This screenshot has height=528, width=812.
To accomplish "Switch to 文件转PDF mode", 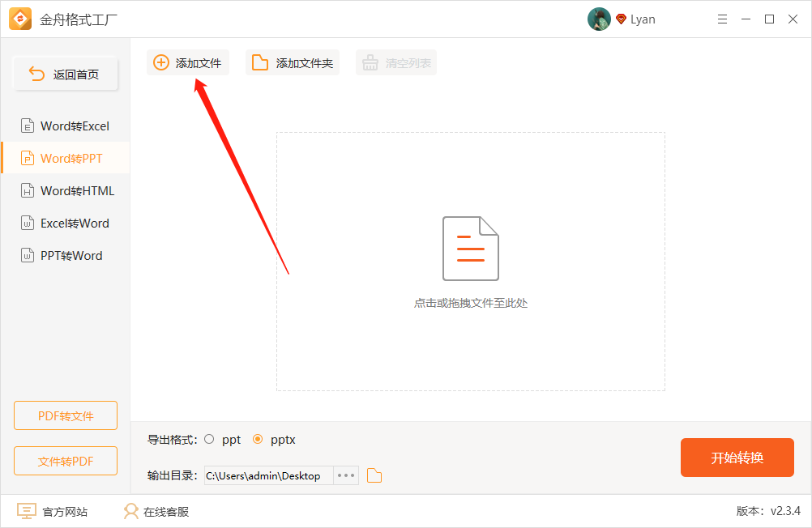I will tap(66, 461).
